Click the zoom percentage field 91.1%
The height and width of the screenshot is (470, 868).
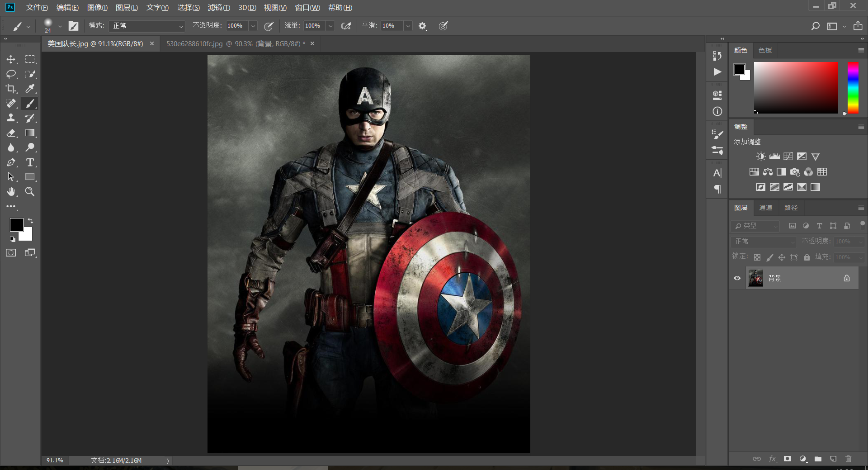coord(55,461)
